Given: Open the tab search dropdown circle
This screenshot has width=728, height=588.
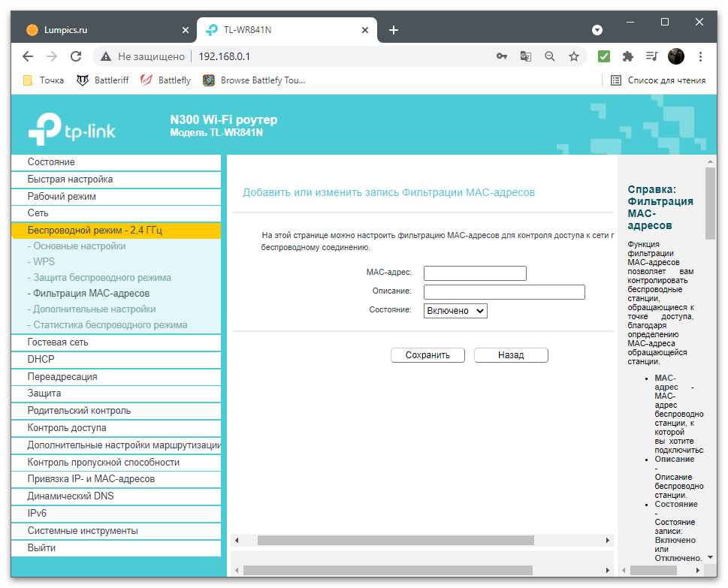Looking at the screenshot, I should point(597,30).
